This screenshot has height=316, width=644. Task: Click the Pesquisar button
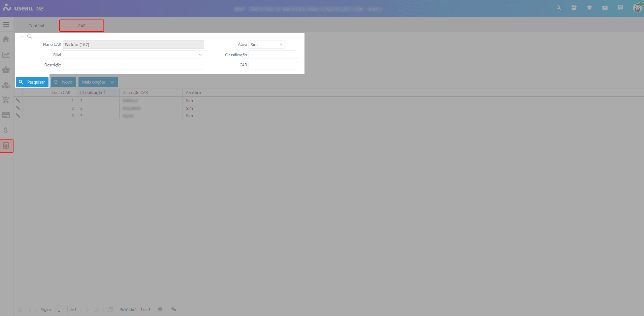click(32, 82)
